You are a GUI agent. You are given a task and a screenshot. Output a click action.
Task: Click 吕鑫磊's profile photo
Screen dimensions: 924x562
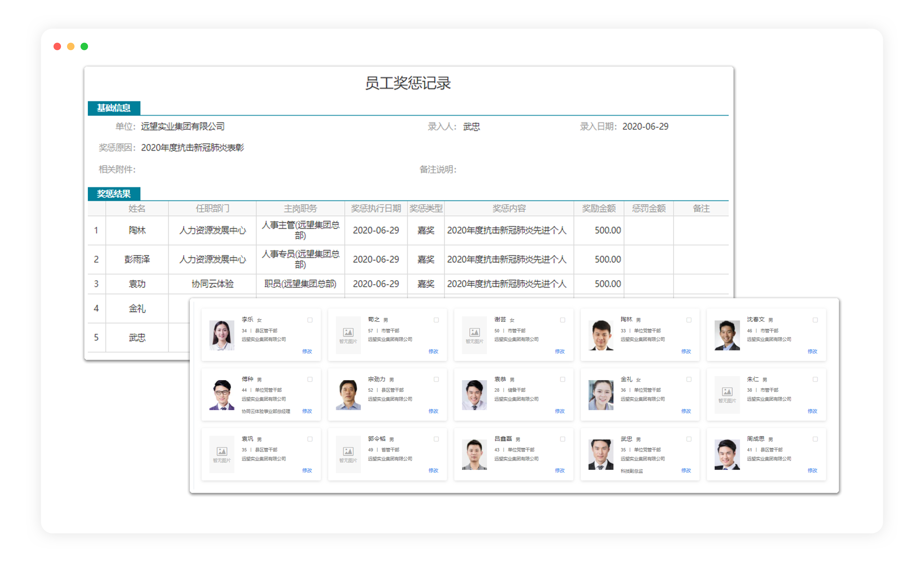coord(474,454)
